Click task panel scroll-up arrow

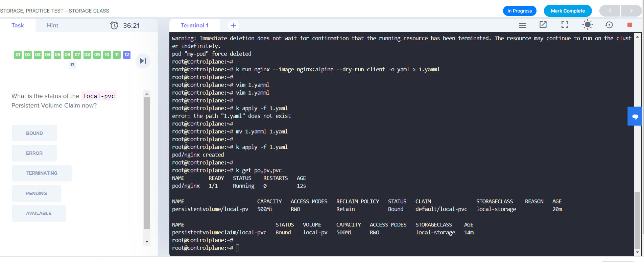pos(147,94)
